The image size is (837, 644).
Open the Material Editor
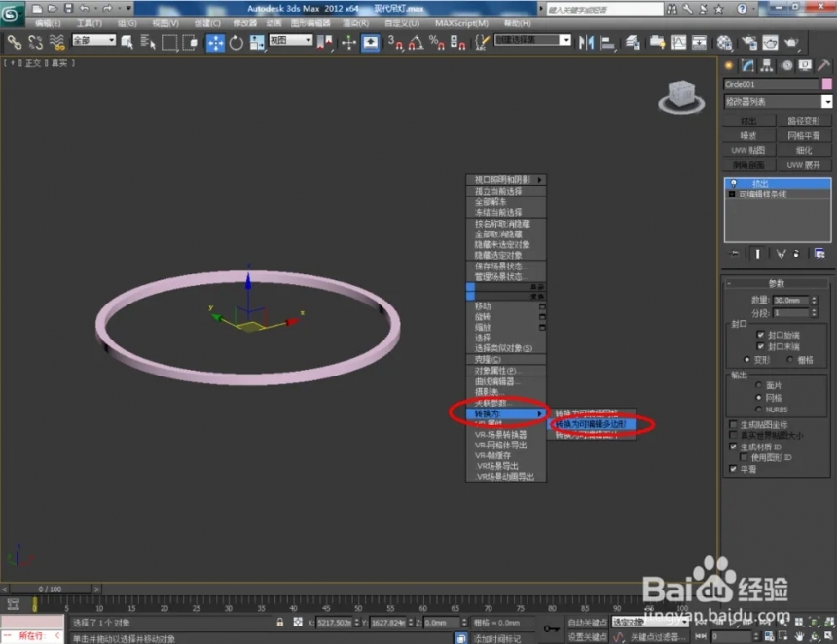click(724, 43)
